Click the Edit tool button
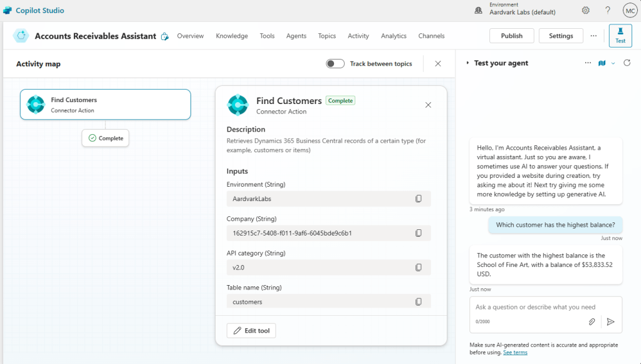This screenshot has width=641, height=364. coord(251,330)
